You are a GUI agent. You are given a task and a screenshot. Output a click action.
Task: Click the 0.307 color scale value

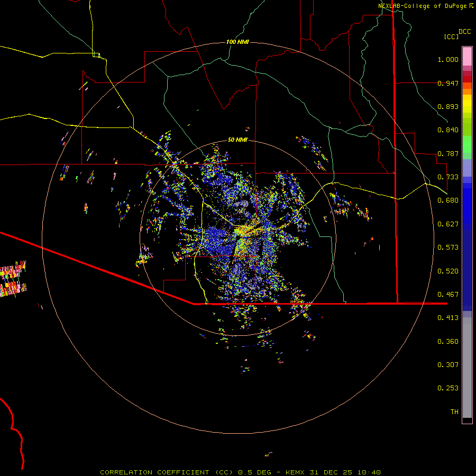click(x=448, y=365)
